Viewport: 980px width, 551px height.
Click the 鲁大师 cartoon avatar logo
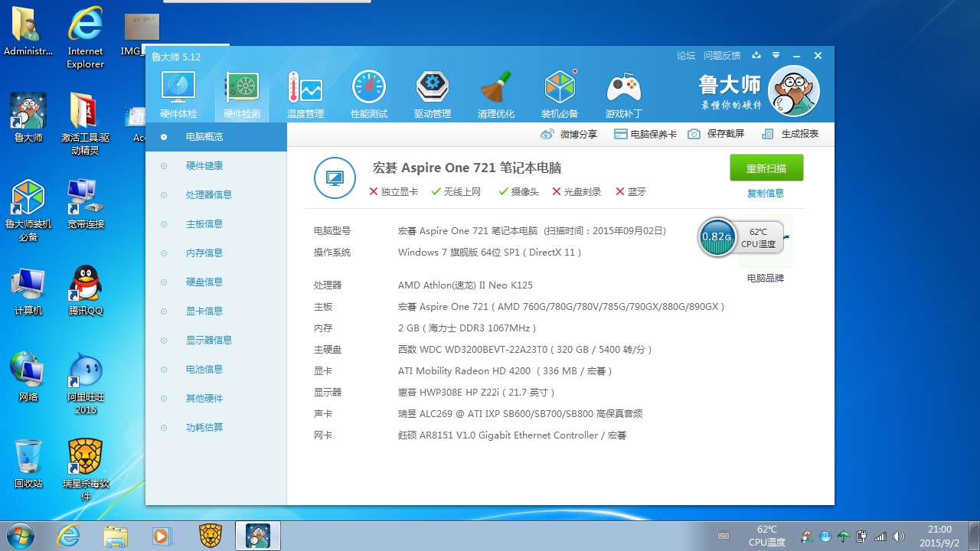click(793, 90)
